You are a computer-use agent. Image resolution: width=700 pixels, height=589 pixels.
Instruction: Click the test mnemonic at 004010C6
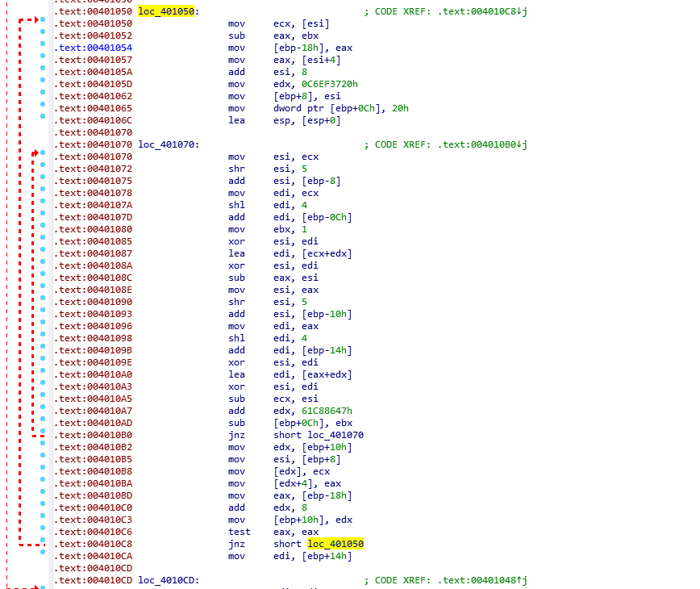point(240,532)
